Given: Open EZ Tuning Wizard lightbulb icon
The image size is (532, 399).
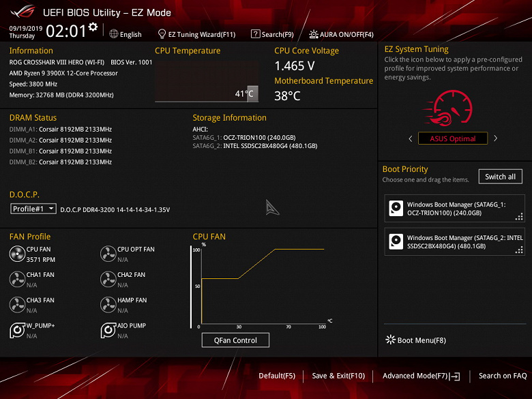Looking at the screenshot, I should (162, 34).
